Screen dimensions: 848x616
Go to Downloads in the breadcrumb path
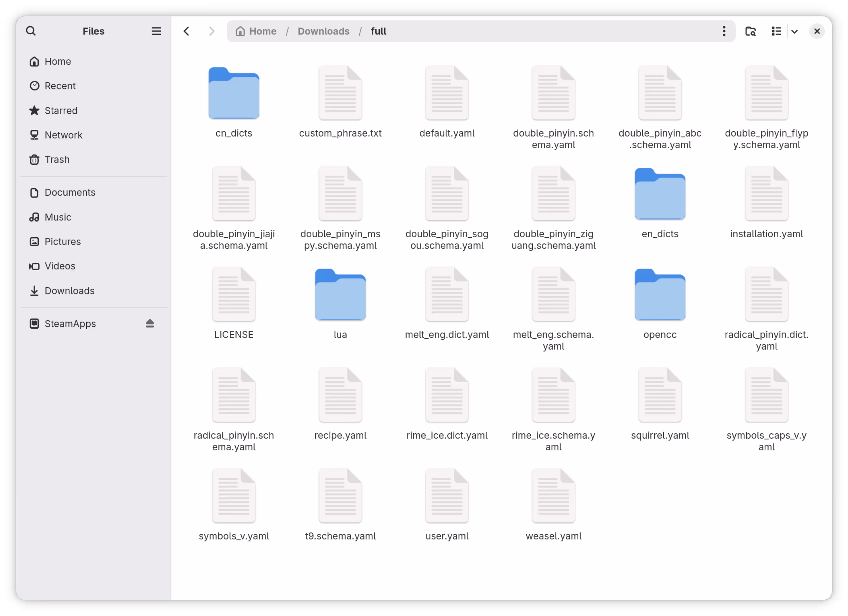point(324,31)
